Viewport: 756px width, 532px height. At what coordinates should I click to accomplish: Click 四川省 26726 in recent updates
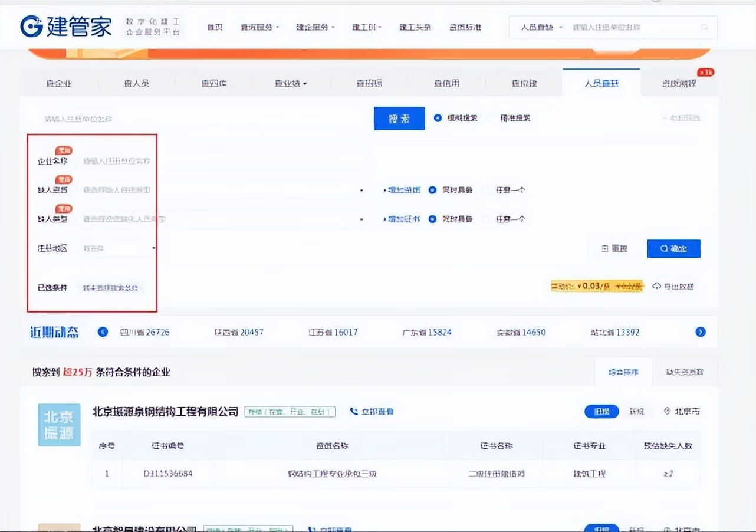pos(144,332)
